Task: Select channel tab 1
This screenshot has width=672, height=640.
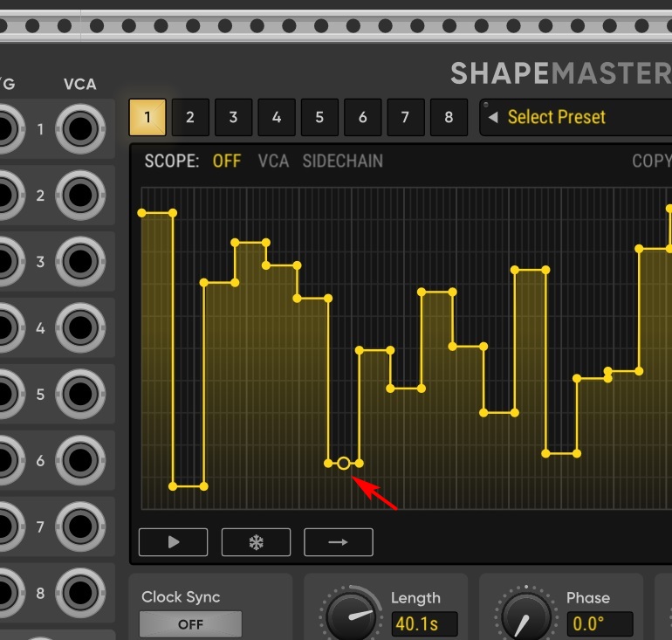Action: click(x=147, y=117)
